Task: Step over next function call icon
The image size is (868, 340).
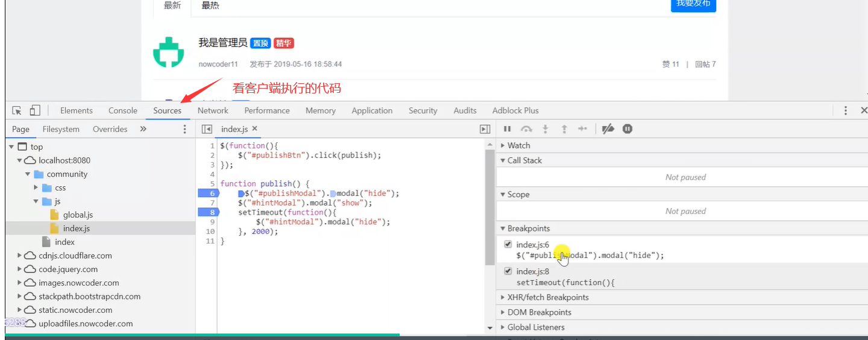Action: (x=526, y=128)
